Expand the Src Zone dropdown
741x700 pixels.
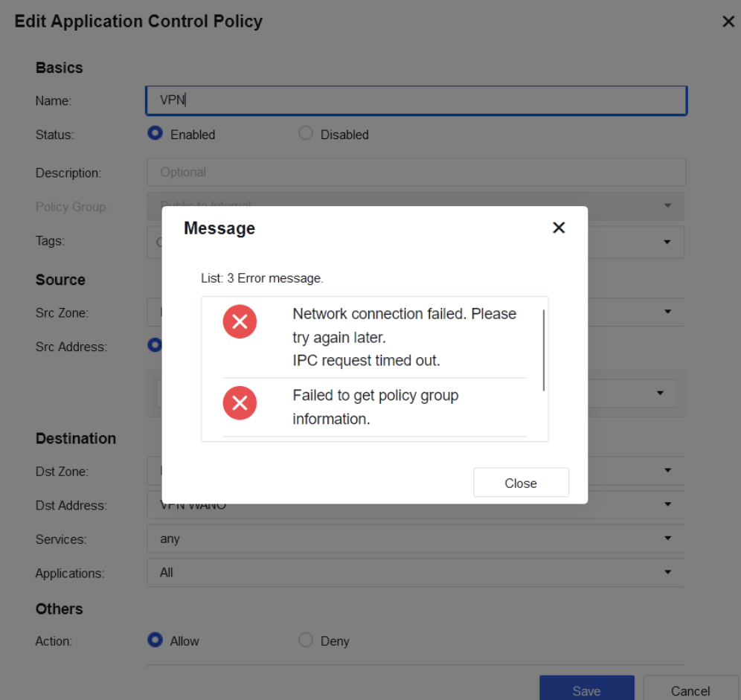[x=667, y=312]
